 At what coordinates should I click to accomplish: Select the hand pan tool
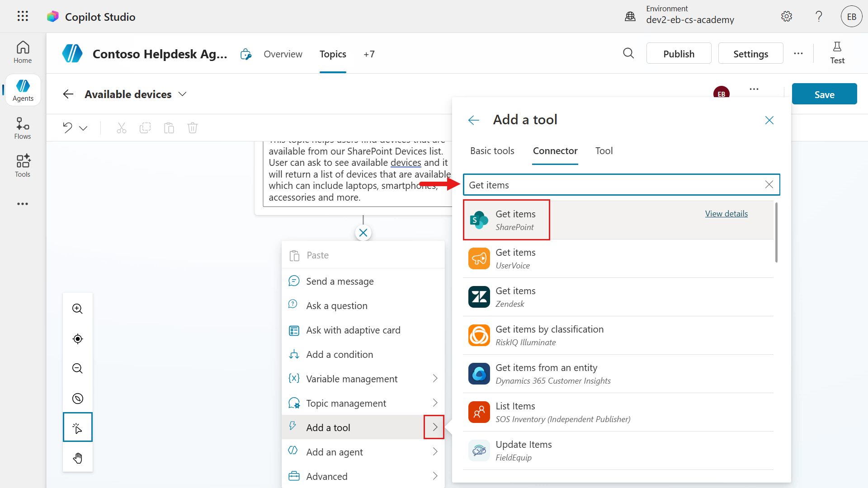point(78,458)
